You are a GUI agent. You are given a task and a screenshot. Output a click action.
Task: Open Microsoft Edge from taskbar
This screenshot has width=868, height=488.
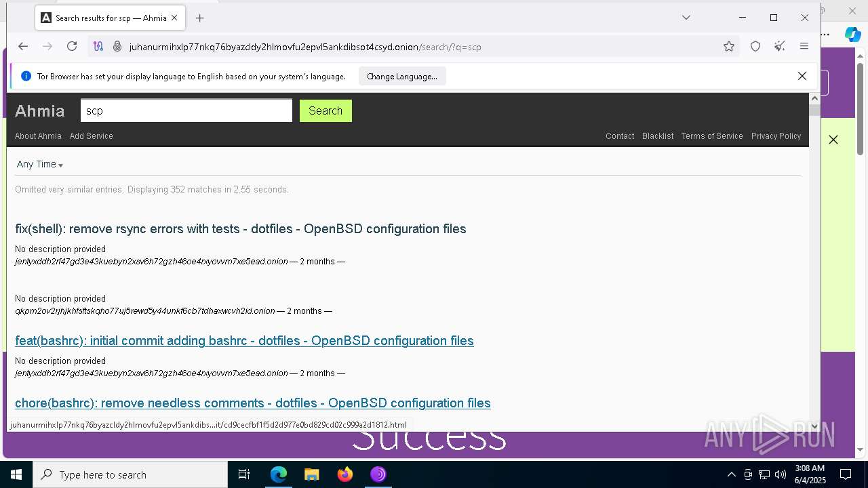click(x=279, y=474)
